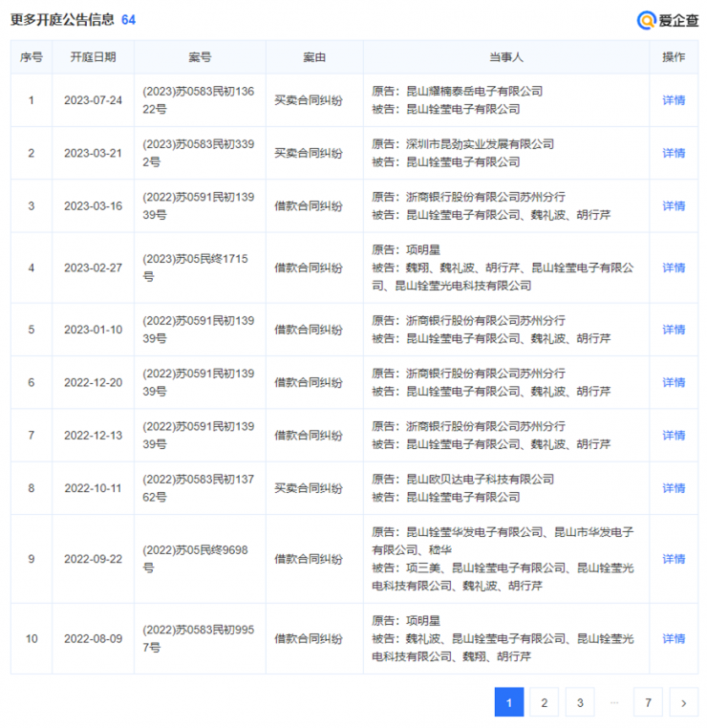Click plaintiff 项明星 in row 10
Screen dimensions: 707x728
coord(423,621)
